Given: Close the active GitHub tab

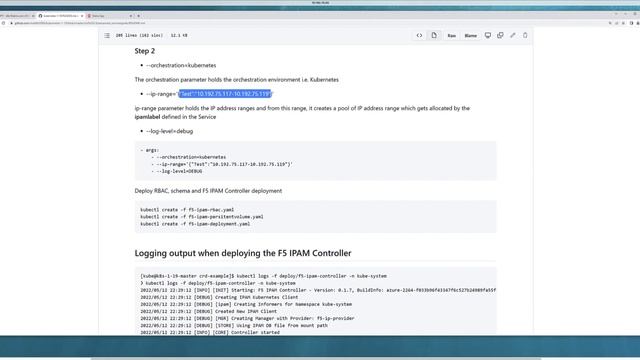Looking at the screenshot, I should pos(82,16).
